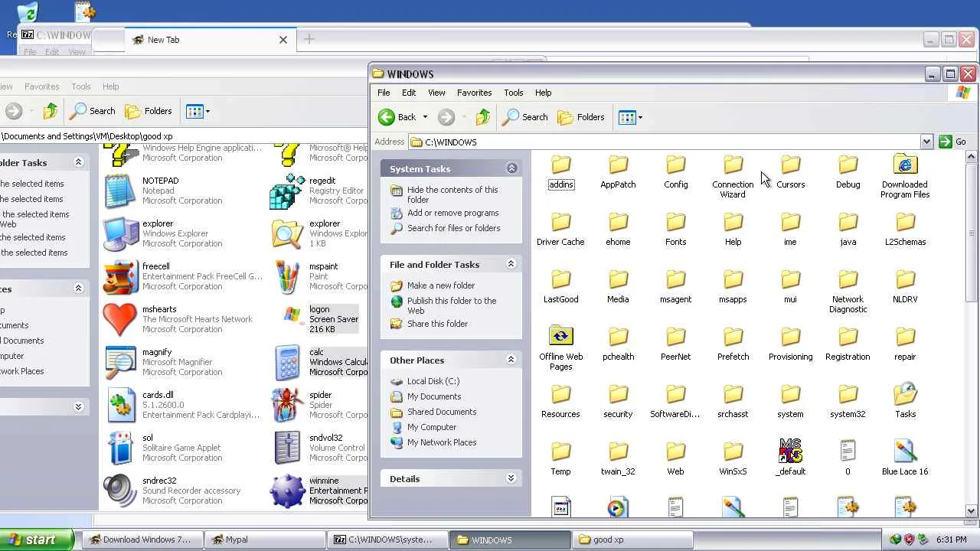The width and height of the screenshot is (980, 551).
Task: Select regedit Registry Editor icon
Action: 287,191
